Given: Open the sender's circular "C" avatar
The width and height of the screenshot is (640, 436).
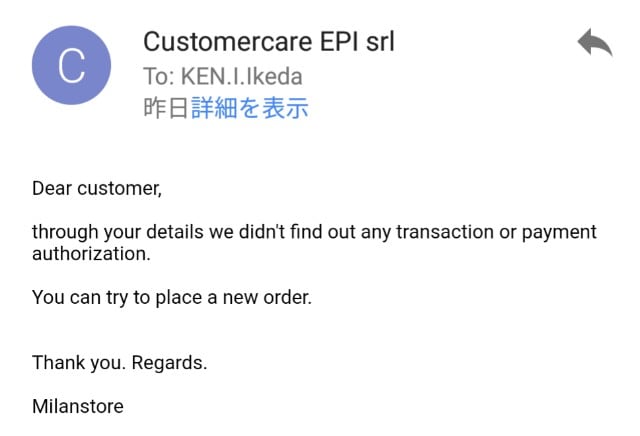Looking at the screenshot, I should (72, 65).
